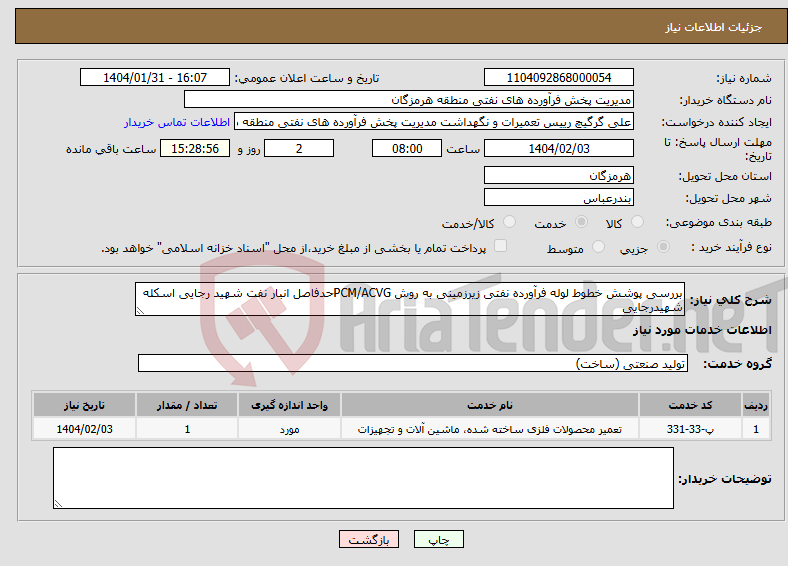Select the متوسط purchase type radio
This screenshot has height=566, width=788.
tap(598, 246)
